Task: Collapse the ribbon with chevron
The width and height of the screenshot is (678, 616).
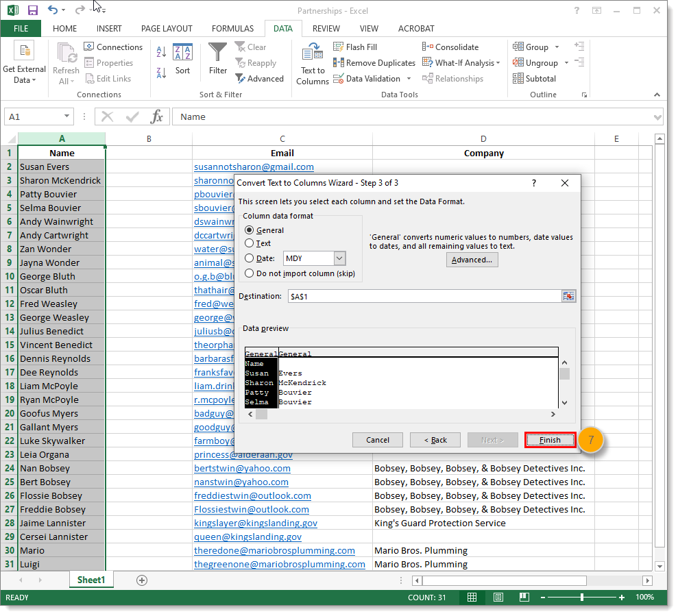Action: (x=657, y=95)
